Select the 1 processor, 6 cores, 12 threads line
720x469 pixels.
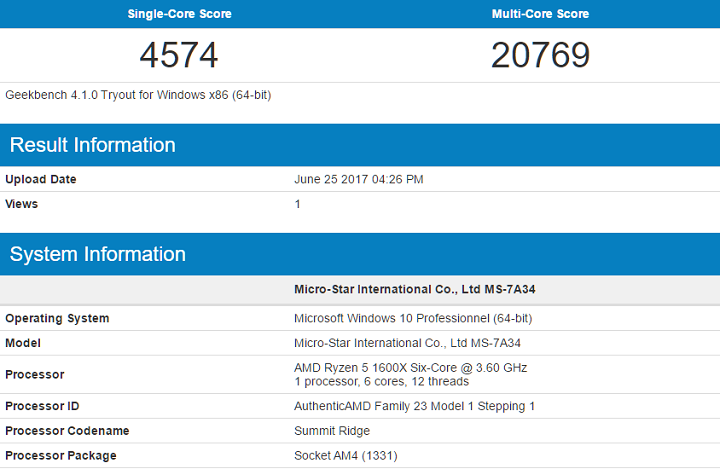click(x=382, y=382)
